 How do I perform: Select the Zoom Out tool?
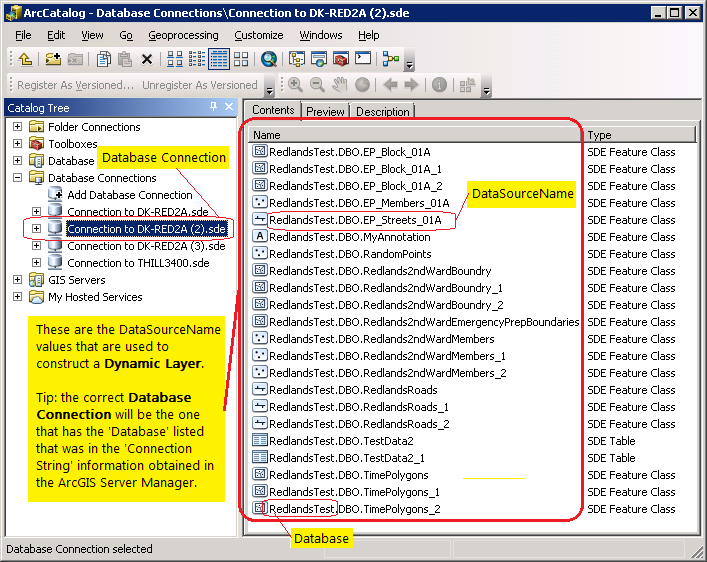tap(317, 85)
